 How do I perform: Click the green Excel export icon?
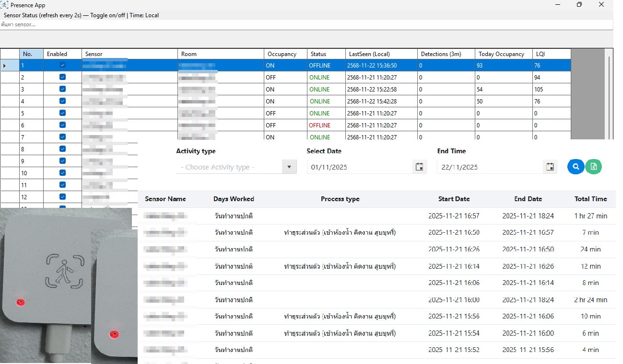pyautogui.click(x=593, y=166)
